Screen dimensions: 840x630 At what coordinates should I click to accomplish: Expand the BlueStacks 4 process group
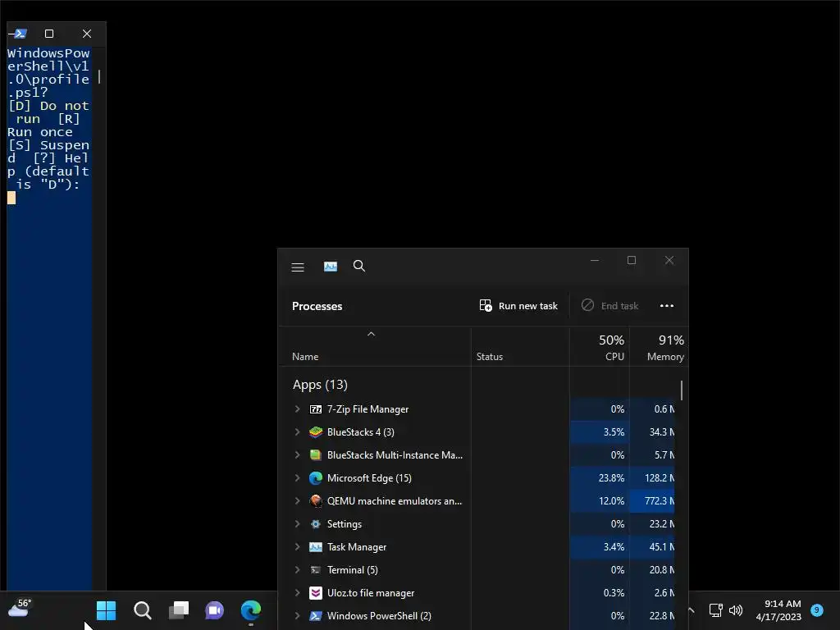coord(297,431)
